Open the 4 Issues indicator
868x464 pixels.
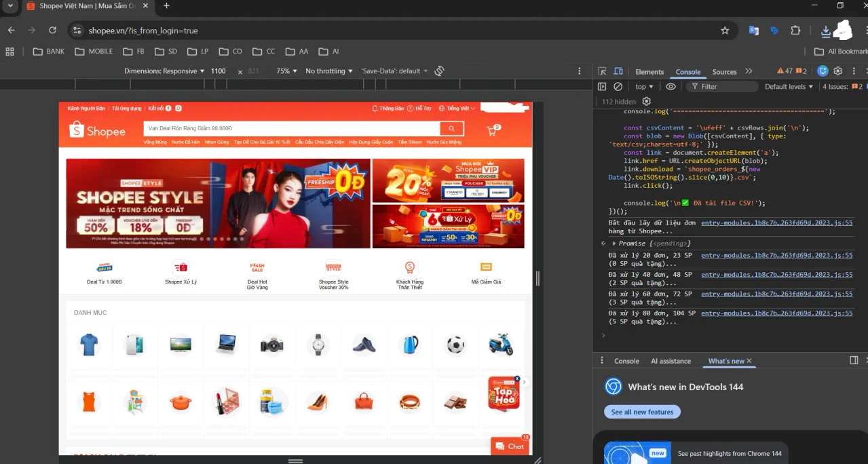pos(842,87)
